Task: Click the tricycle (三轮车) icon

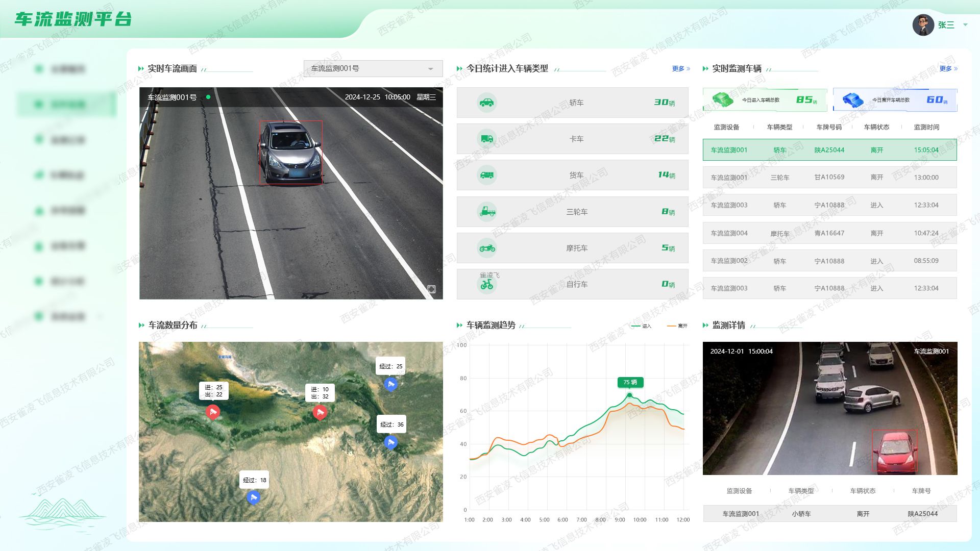Action: click(487, 211)
